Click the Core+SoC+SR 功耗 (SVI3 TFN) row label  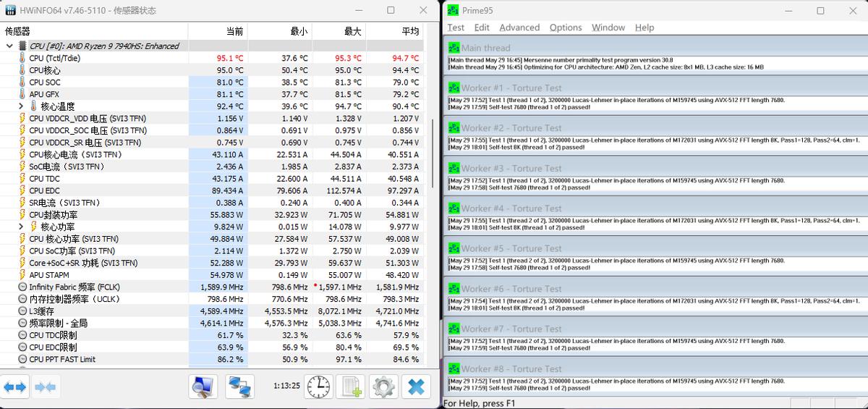click(x=83, y=263)
